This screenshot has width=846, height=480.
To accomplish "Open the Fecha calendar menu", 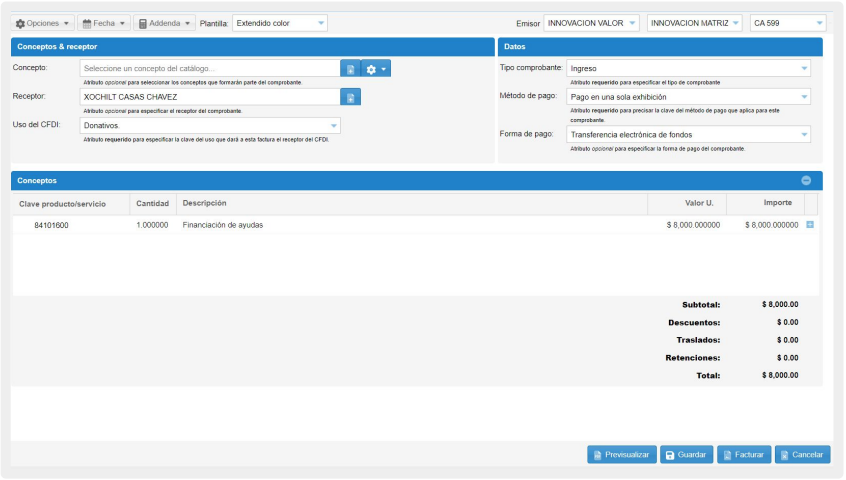I will [104, 23].
